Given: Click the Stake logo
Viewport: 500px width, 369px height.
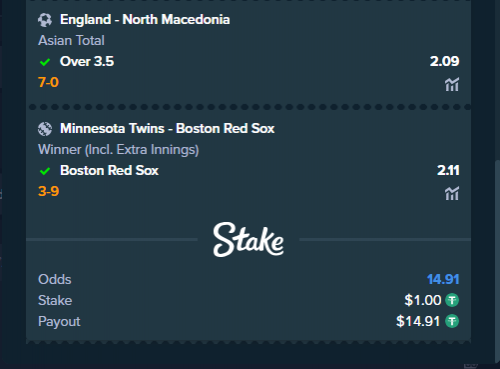Looking at the screenshot, I should (248, 239).
